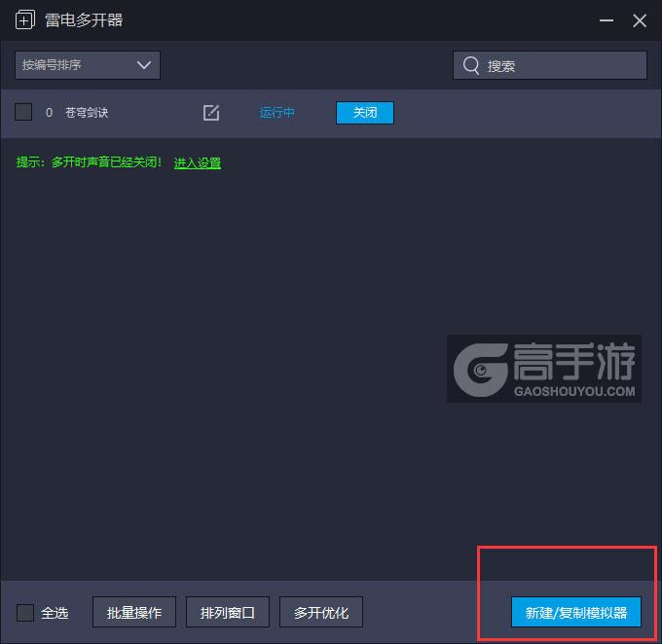Close the running 苍穹剑诀 emulator with 关闭

(365, 113)
